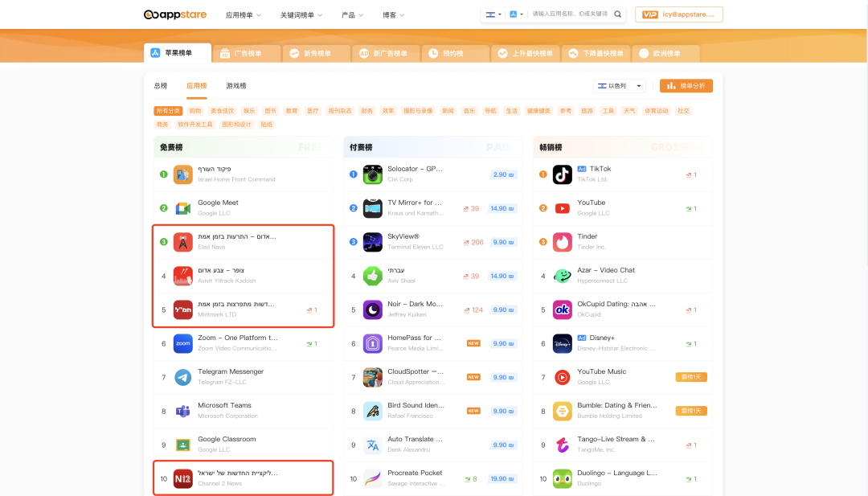Enable the 音乐 category filter

click(469, 110)
